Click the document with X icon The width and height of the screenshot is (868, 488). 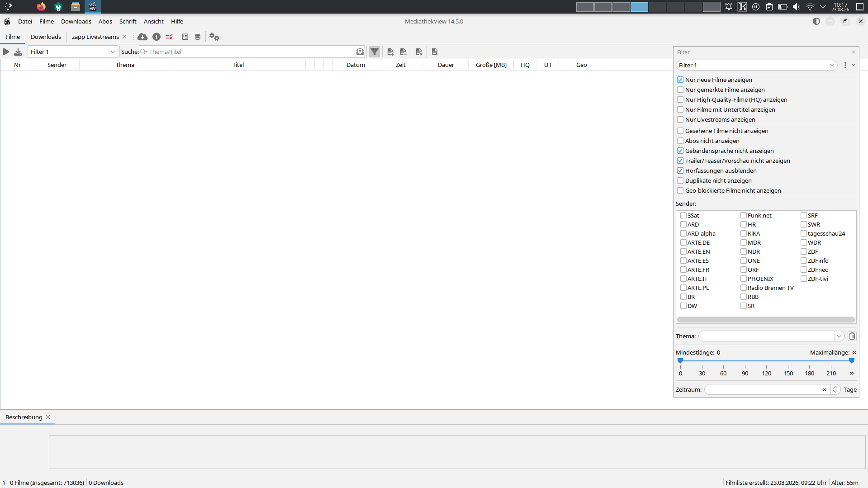click(419, 52)
